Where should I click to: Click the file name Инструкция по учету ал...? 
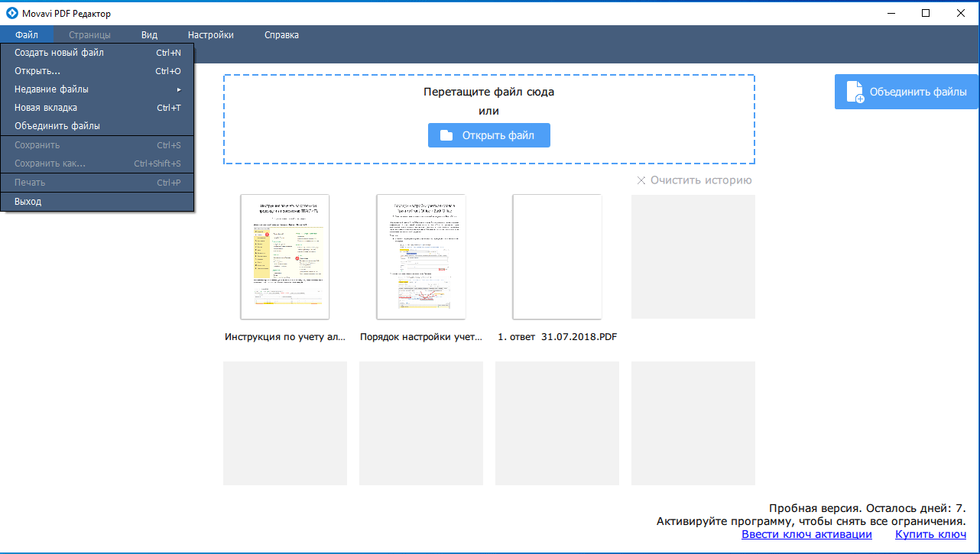pos(285,337)
